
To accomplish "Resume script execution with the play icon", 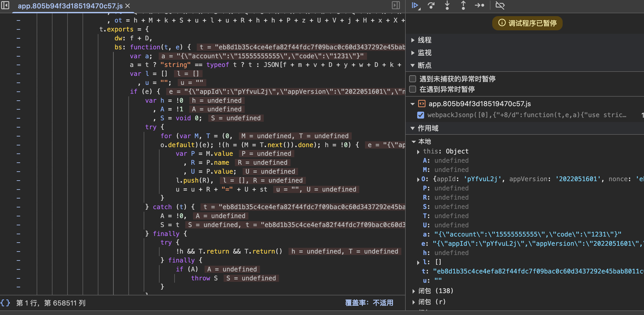I will 415,5.
